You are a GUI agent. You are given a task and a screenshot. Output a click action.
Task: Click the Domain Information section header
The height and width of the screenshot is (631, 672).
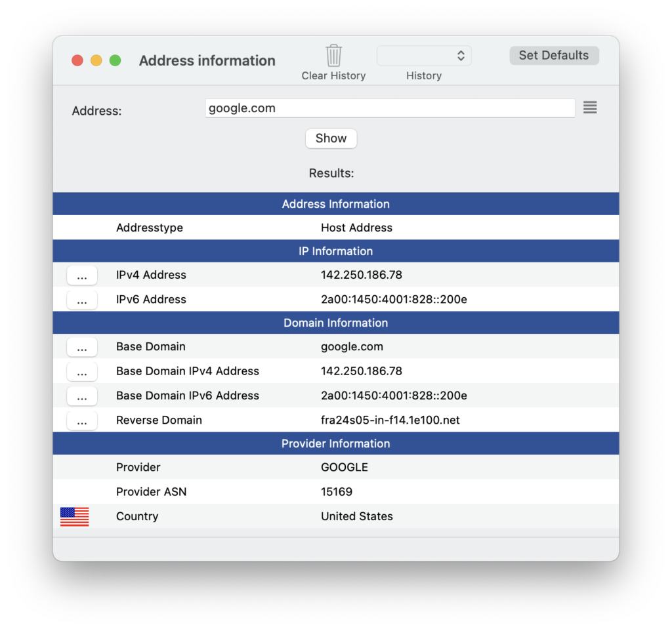click(336, 323)
